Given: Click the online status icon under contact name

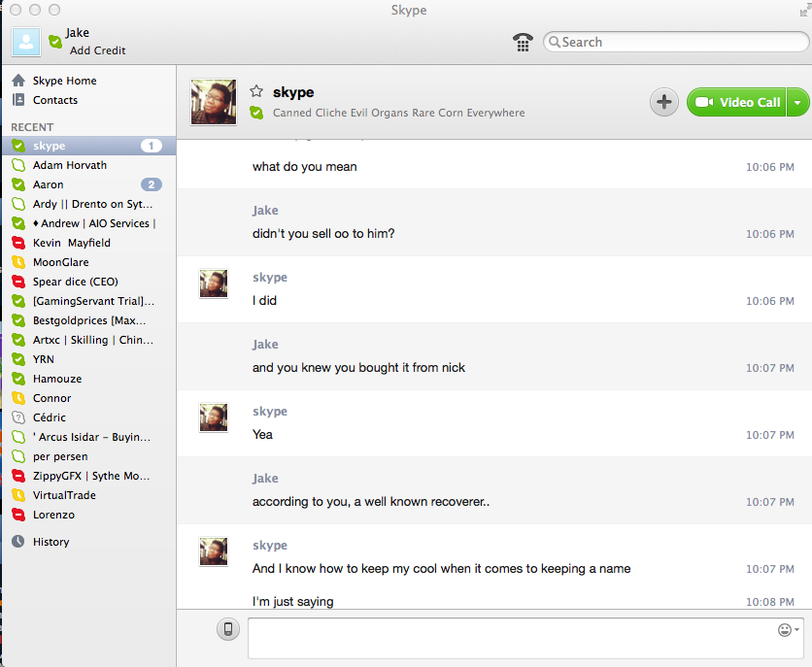Looking at the screenshot, I should [256, 113].
